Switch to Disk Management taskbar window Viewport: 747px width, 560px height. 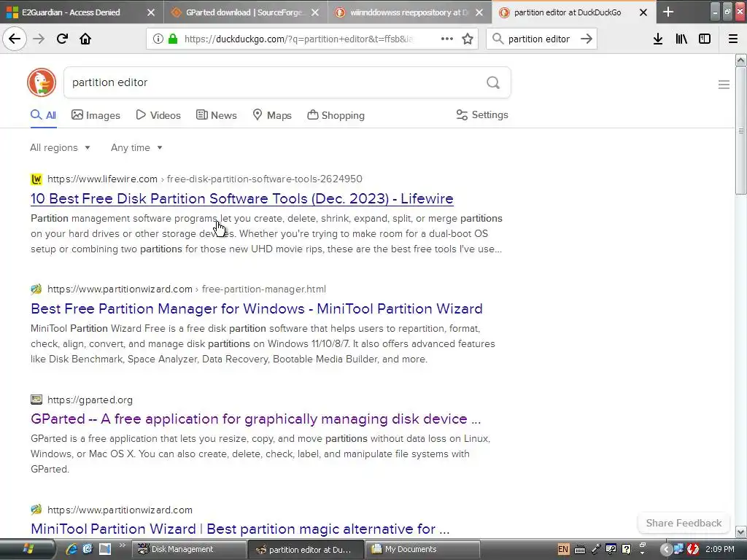click(189, 550)
